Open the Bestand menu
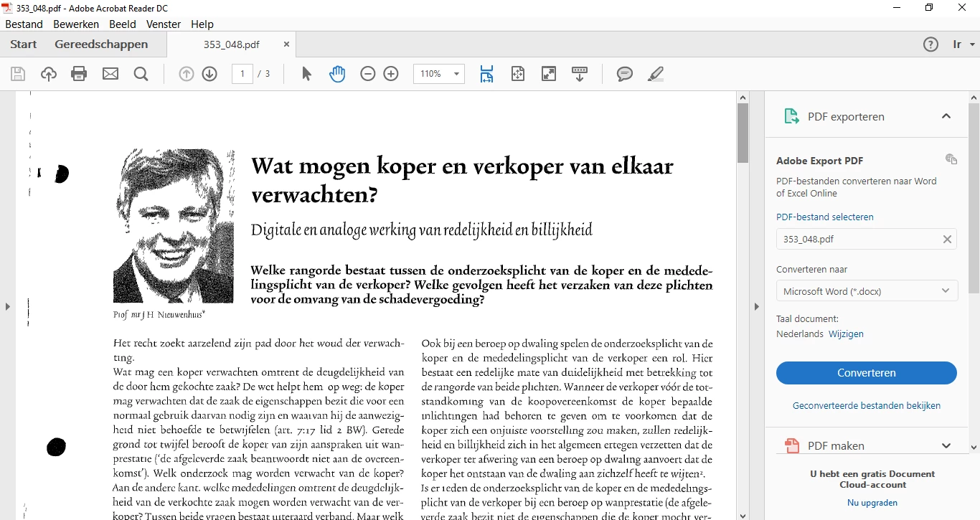The width and height of the screenshot is (980, 520). (24, 24)
